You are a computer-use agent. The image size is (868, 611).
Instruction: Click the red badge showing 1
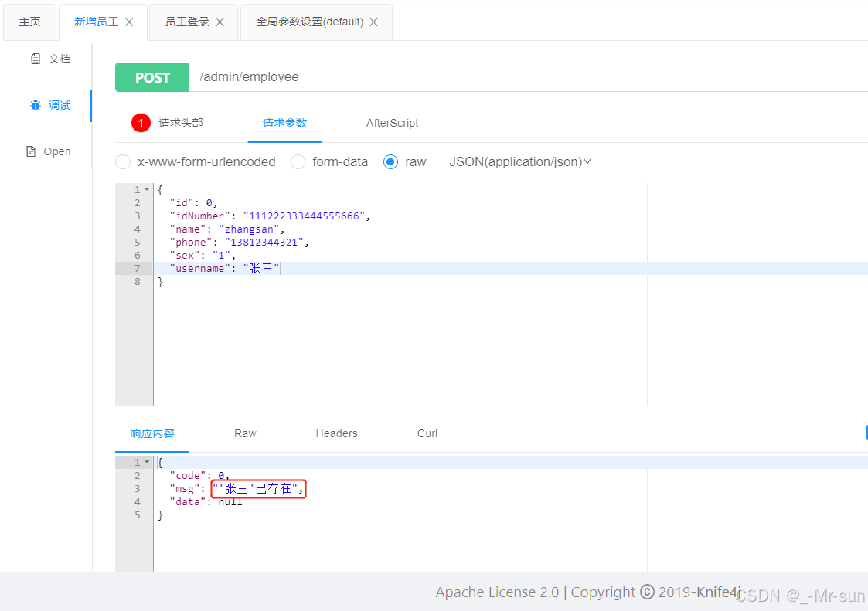click(141, 123)
